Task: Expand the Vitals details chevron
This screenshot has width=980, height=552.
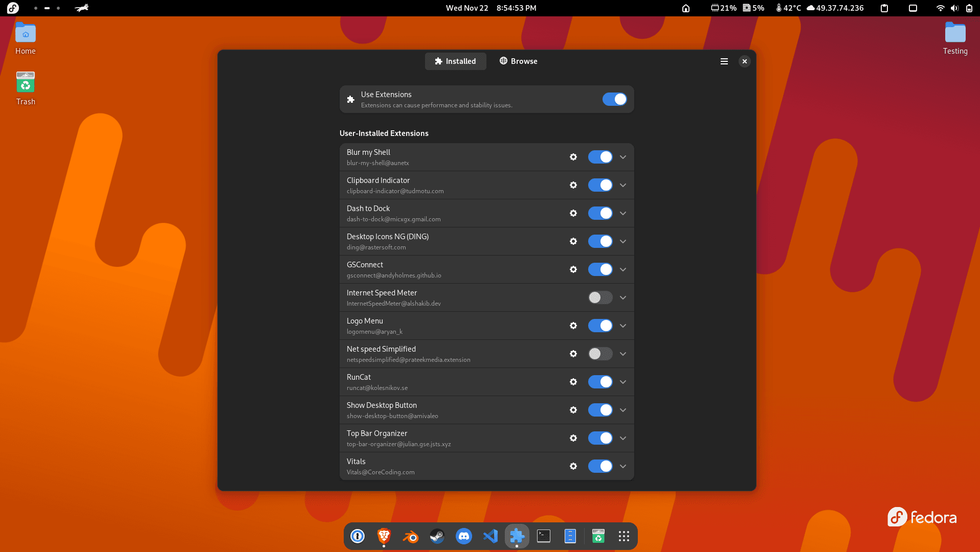Action: click(x=623, y=466)
